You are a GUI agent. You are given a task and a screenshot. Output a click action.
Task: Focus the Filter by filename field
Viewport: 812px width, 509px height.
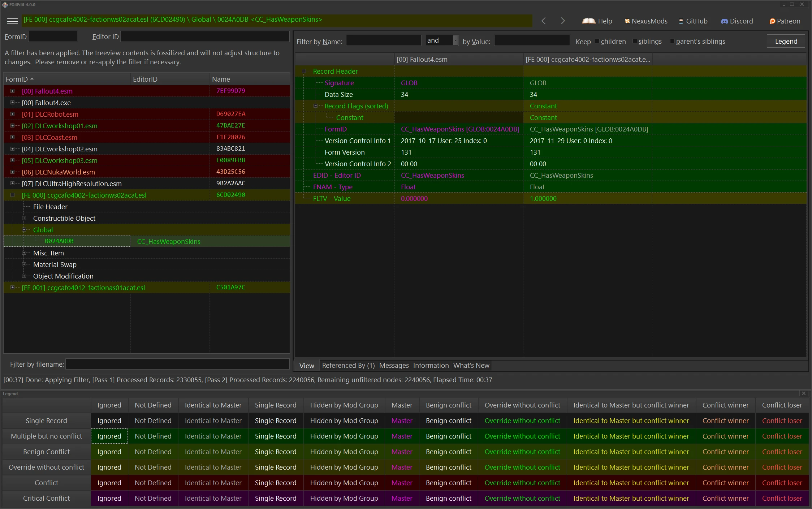point(177,364)
